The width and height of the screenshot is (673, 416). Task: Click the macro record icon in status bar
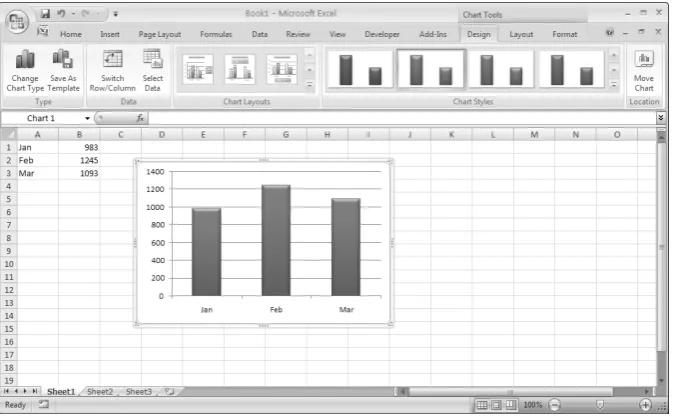point(43,404)
